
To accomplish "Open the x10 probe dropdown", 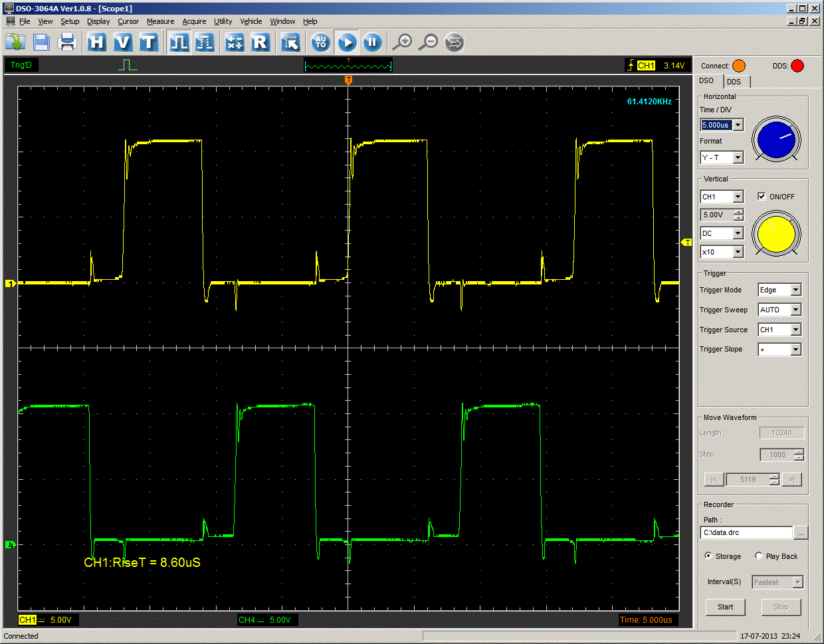I will 738,252.
